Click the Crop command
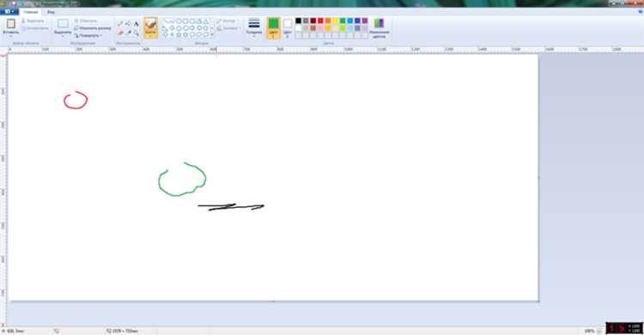The image size is (644, 335). coord(85,21)
